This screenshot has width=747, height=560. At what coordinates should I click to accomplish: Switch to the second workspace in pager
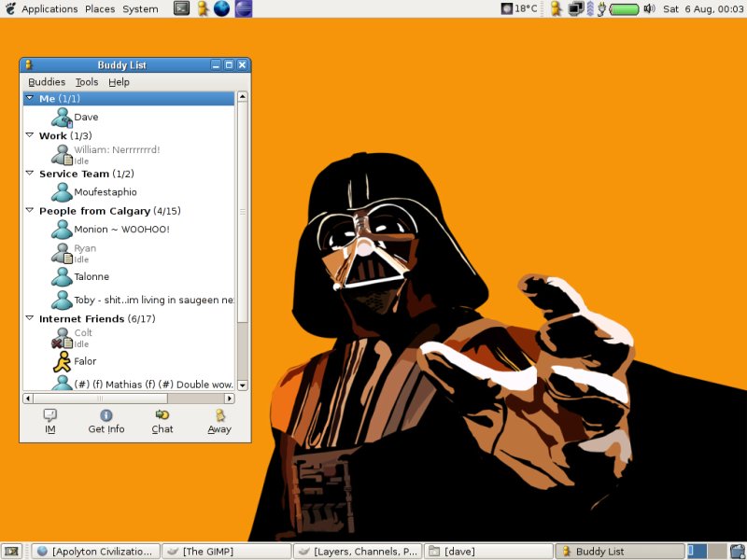coord(717,551)
